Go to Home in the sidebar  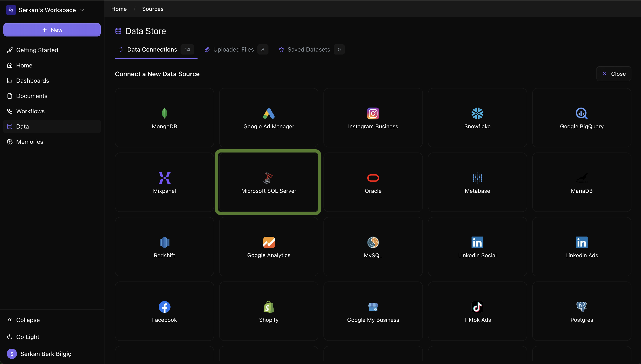(52, 65)
